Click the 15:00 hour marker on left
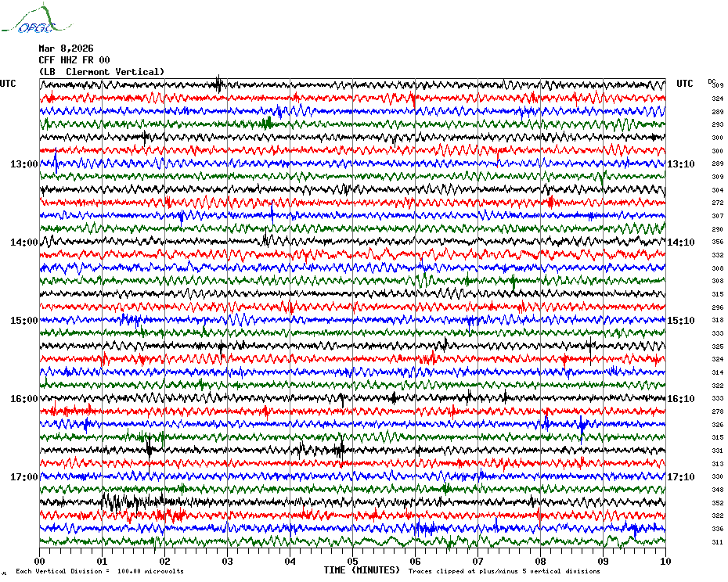 [23, 321]
